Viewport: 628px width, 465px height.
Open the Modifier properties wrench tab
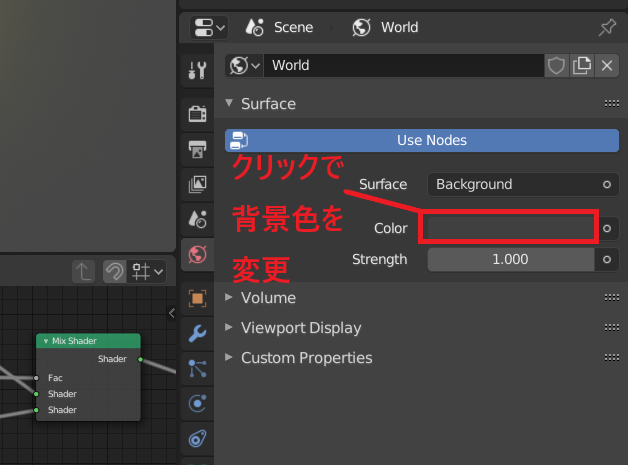(197, 333)
